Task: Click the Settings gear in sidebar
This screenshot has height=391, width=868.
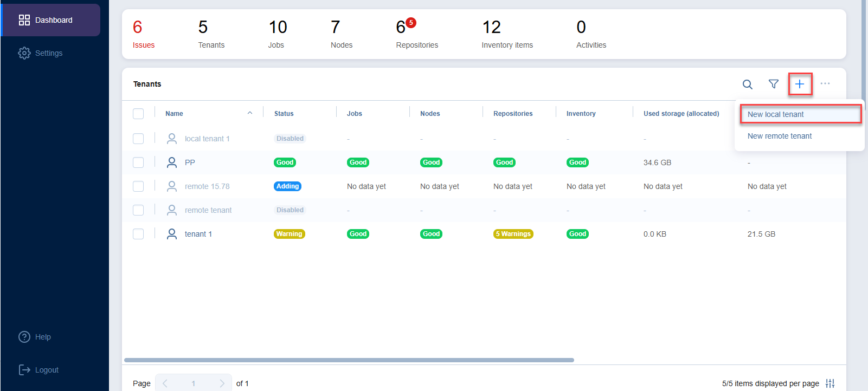Action: coord(24,53)
